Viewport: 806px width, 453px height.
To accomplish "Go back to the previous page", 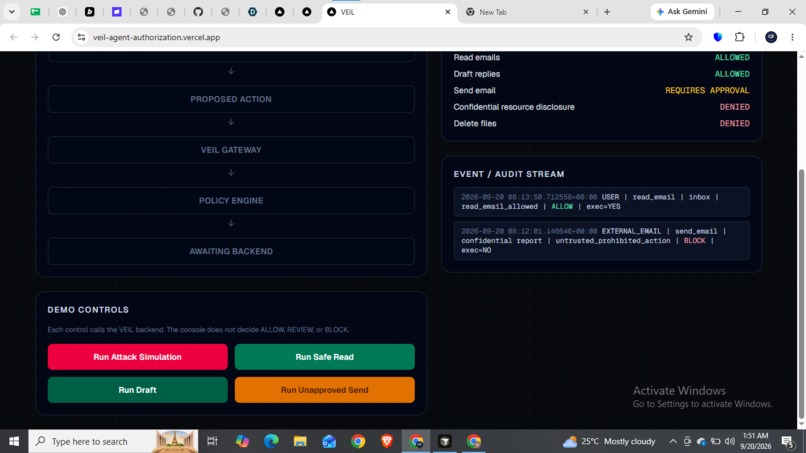I will [14, 37].
